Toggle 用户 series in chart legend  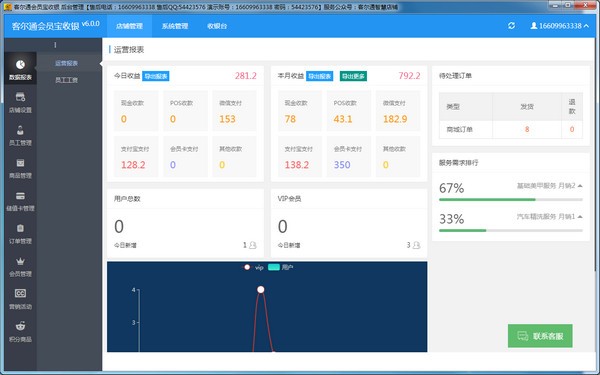pyautogui.click(x=280, y=267)
